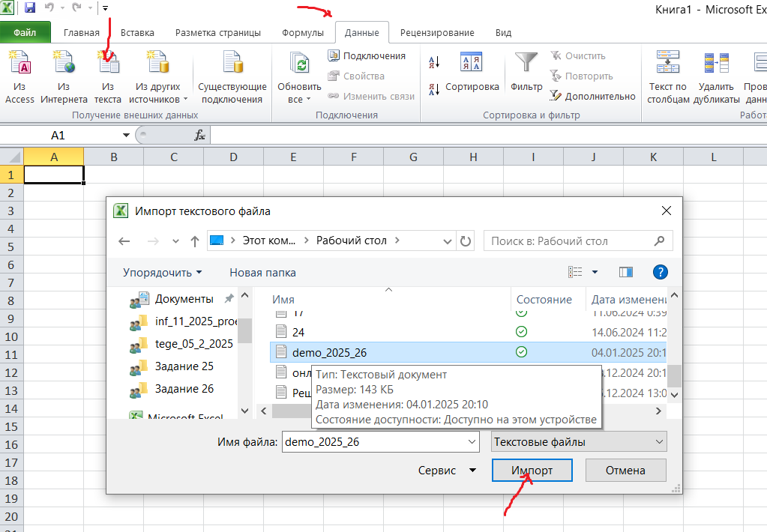Click Повторить filter option
Image resolution: width=767 pixels, height=532 pixels.
[x=581, y=76]
